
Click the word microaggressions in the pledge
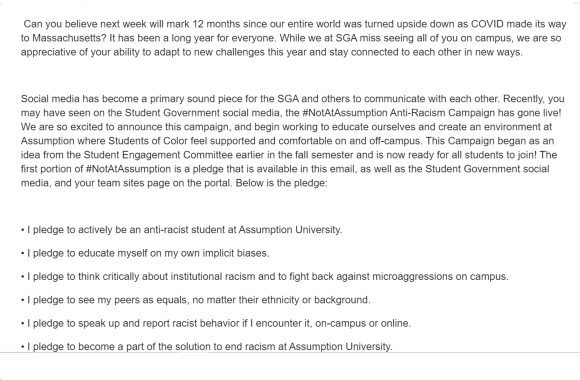click(412, 277)
